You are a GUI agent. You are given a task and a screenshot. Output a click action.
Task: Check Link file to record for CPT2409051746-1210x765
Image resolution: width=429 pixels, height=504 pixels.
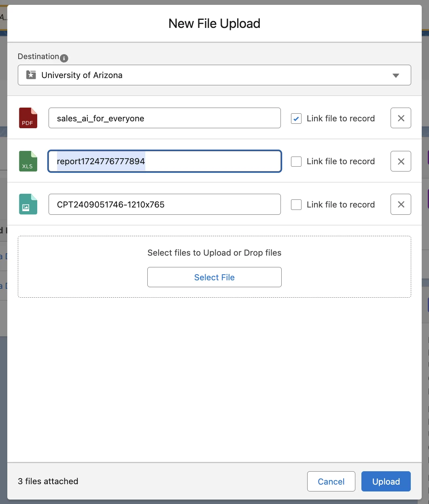(x=296, y=205)
